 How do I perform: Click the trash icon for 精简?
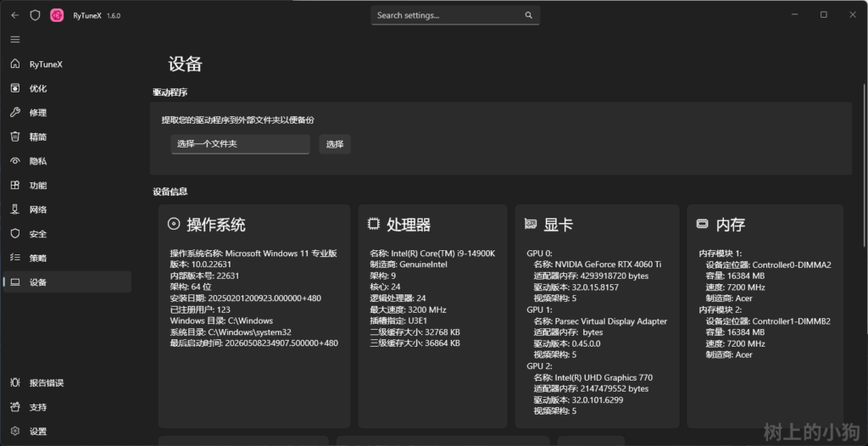pyautogui.click(x=15, y=137)
